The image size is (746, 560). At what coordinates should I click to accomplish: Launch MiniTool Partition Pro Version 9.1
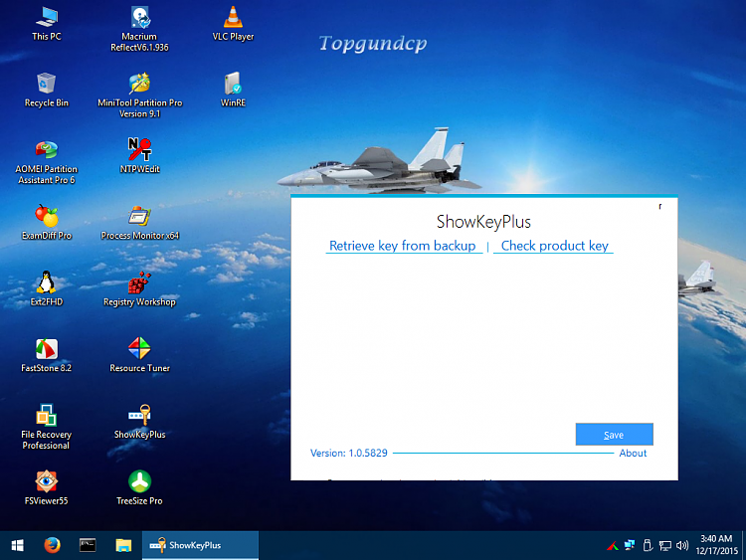(139, 95)
